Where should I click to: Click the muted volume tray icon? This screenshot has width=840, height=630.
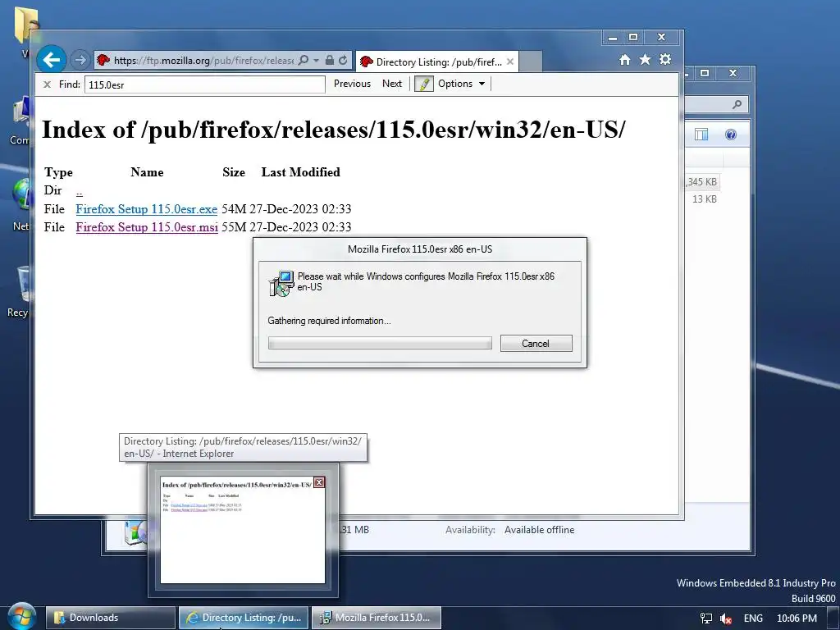coord(726,619)
